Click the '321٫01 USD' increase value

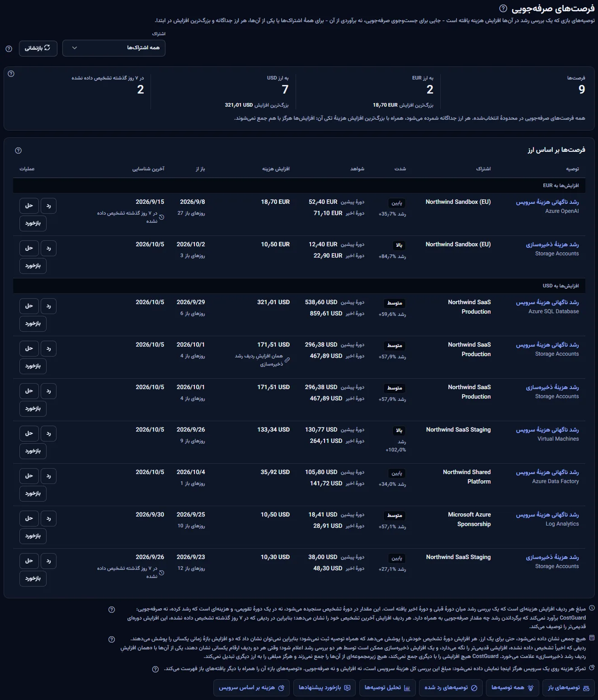tap(273, 302)
